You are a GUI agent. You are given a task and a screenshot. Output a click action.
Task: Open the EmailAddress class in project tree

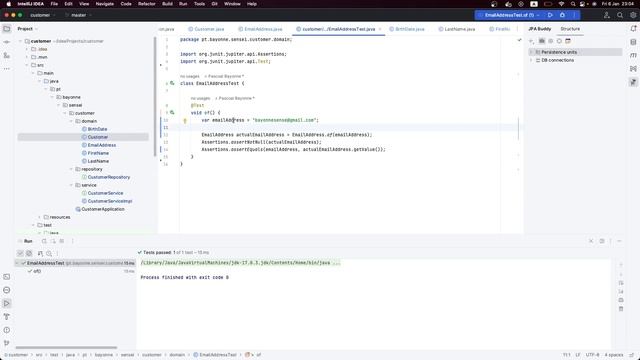[102, 145]
